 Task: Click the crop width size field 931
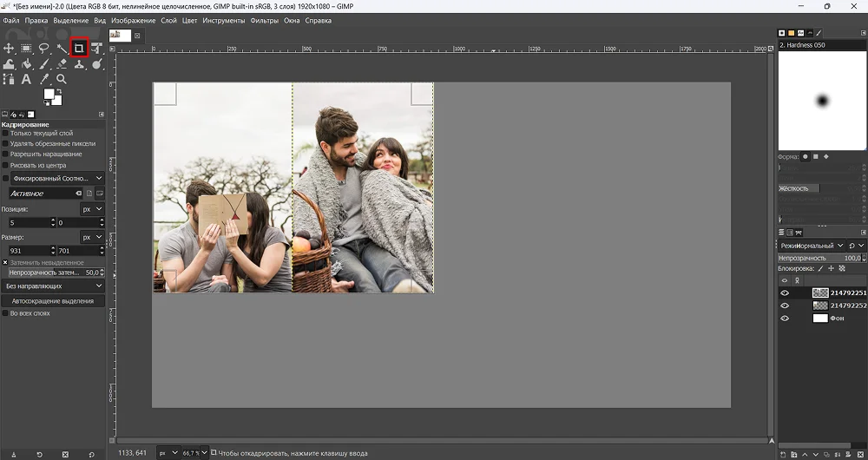coord(26,251)
